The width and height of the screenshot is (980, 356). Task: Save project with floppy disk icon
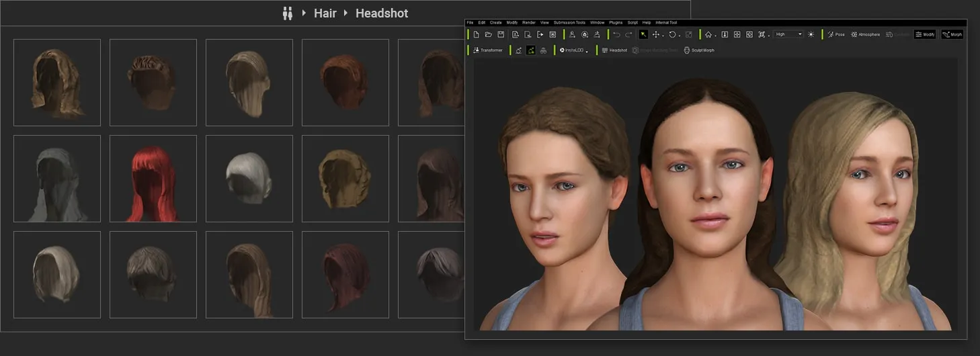501,34
